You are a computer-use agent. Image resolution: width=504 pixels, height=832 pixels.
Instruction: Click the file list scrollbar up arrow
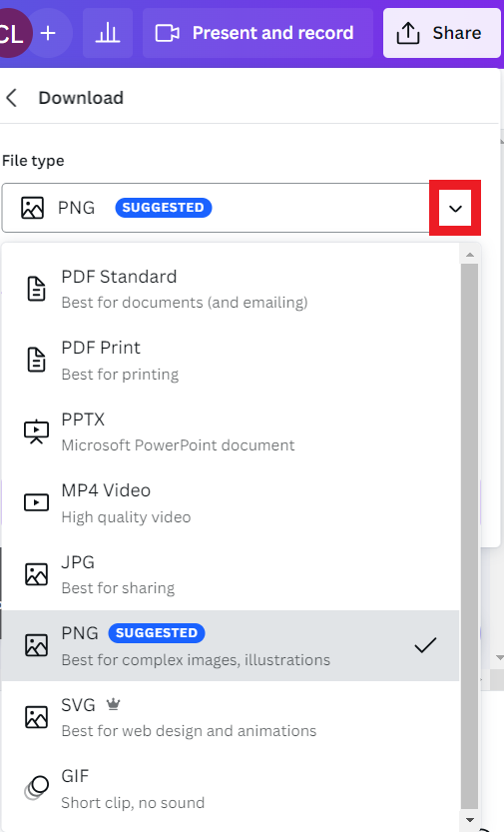(469, 256)
